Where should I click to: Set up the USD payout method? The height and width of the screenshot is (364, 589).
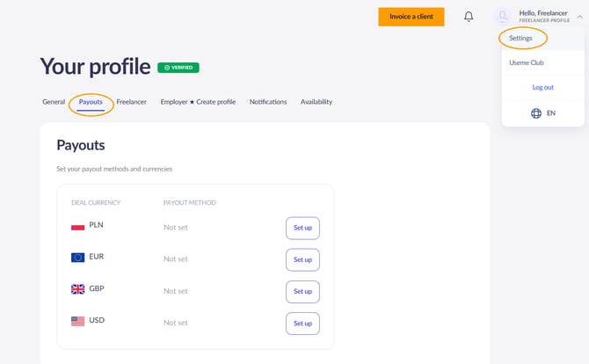[302, 323]
